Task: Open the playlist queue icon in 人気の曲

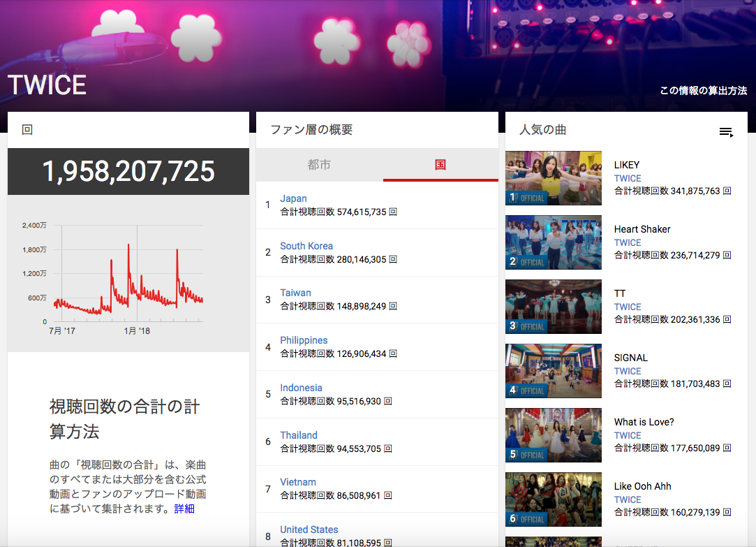Action: pos(726,132)
